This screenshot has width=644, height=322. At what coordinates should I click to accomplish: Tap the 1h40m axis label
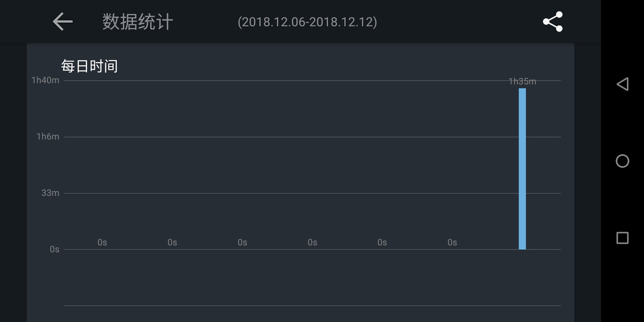(46, 80)
